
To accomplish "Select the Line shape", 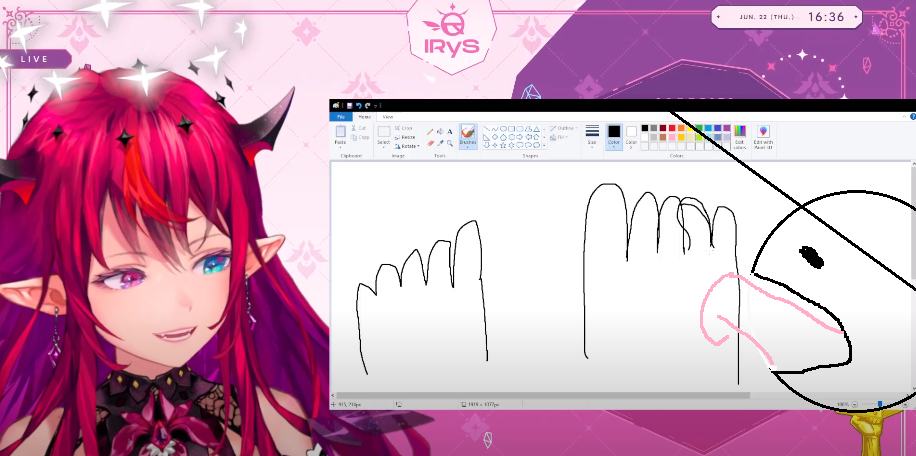I will pos(487,128).
